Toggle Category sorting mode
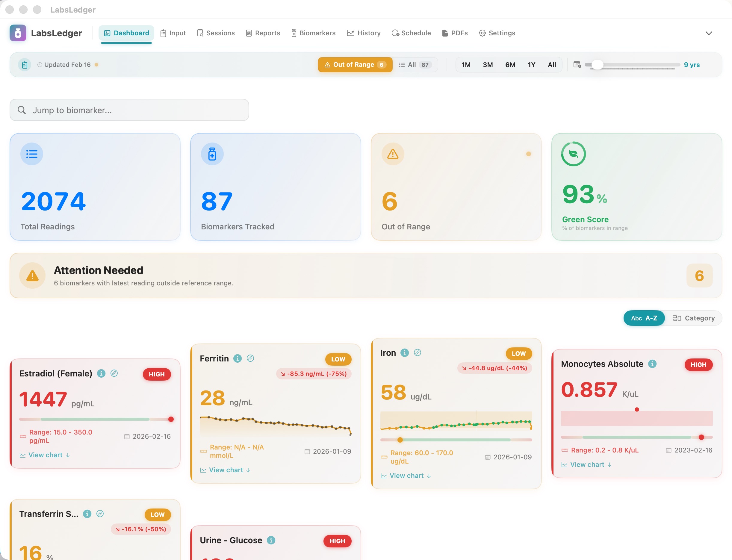The height and width of the screenshot is (560, 732). [x=694, y=318]
